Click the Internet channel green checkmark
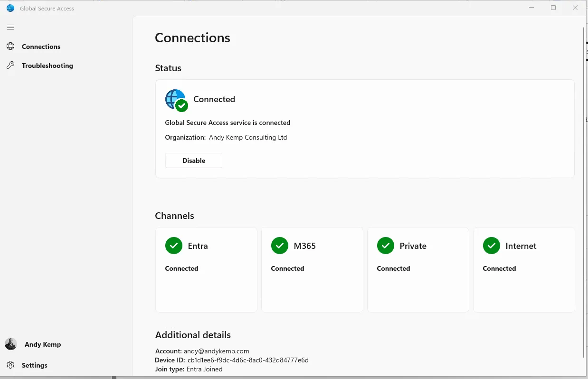 coord(491,246)
